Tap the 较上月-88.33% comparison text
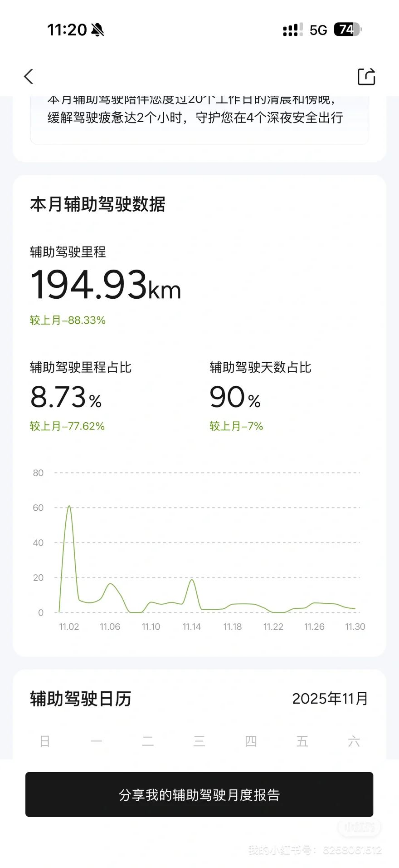This screenshot has height=868, width=399. [x=68, y=321]
